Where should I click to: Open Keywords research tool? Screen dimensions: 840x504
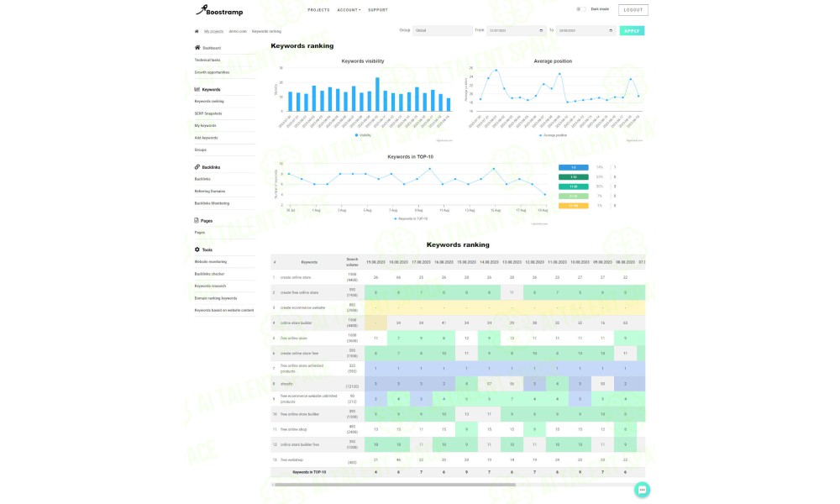point(210,286)
